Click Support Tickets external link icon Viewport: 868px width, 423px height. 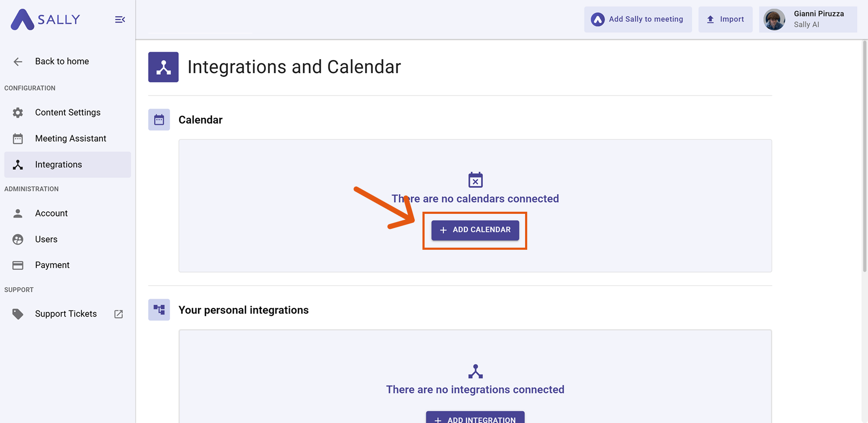click(x=118, y=314)
